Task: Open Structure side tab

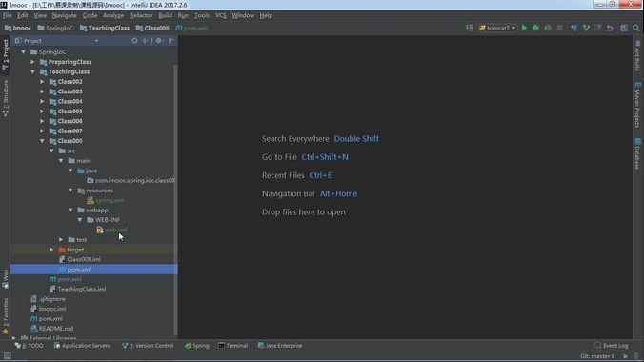Action: point(6,98)
